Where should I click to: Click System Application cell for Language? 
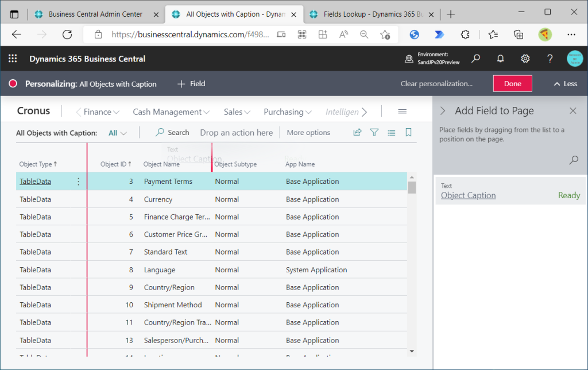[x=316, y=270]
